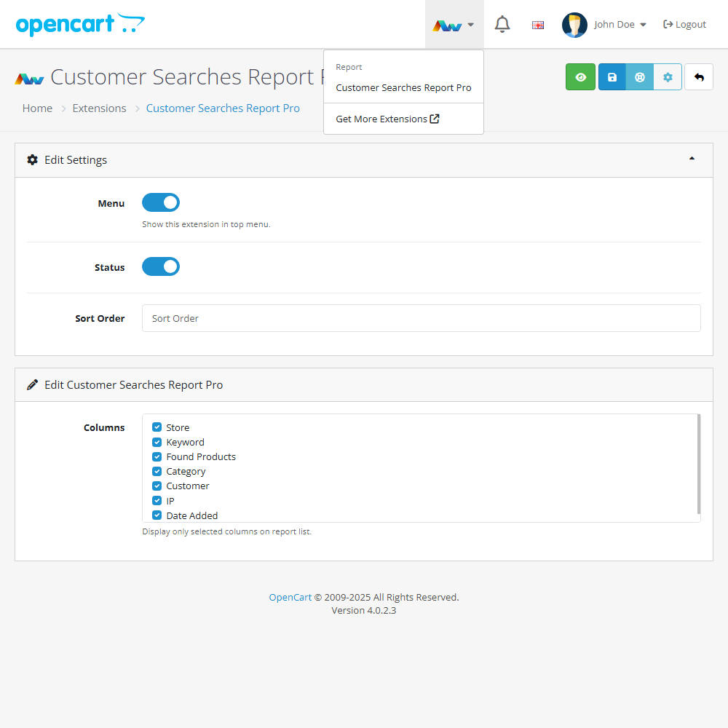Toggle the Menu switch off
The width and height of the screenshot is (728, 728).
pyautogui.click(x=161, y=202)
